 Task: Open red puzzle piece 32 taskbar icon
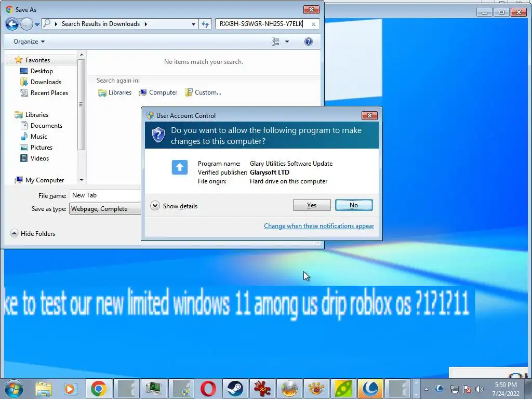coord(262,389)
